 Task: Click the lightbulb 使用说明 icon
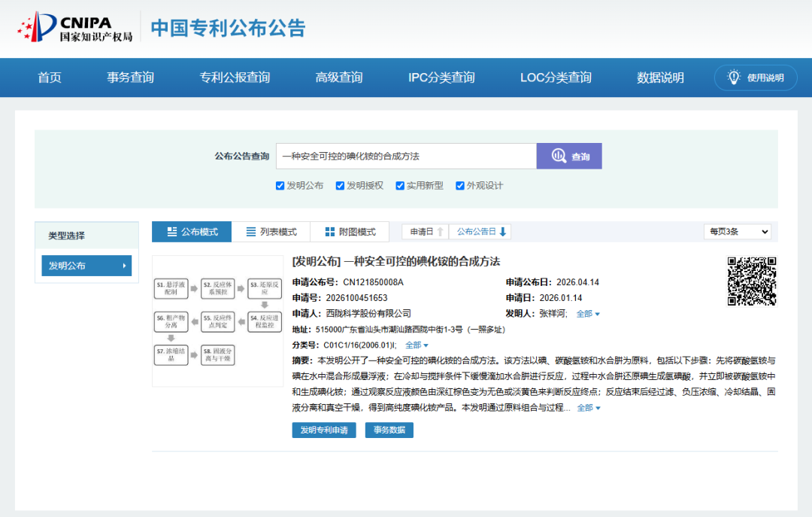click(x=734, y=78)
